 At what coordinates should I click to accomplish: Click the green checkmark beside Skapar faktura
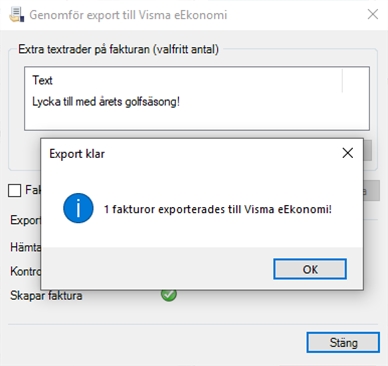169,295
